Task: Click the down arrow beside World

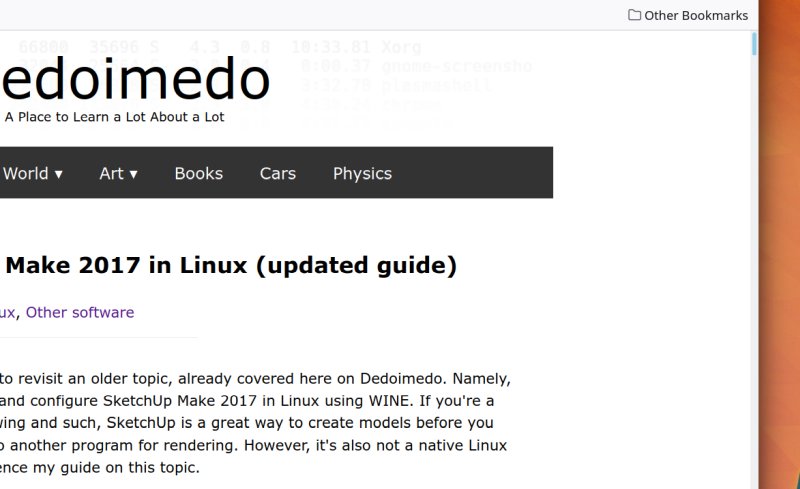Action: pos(58,174)
